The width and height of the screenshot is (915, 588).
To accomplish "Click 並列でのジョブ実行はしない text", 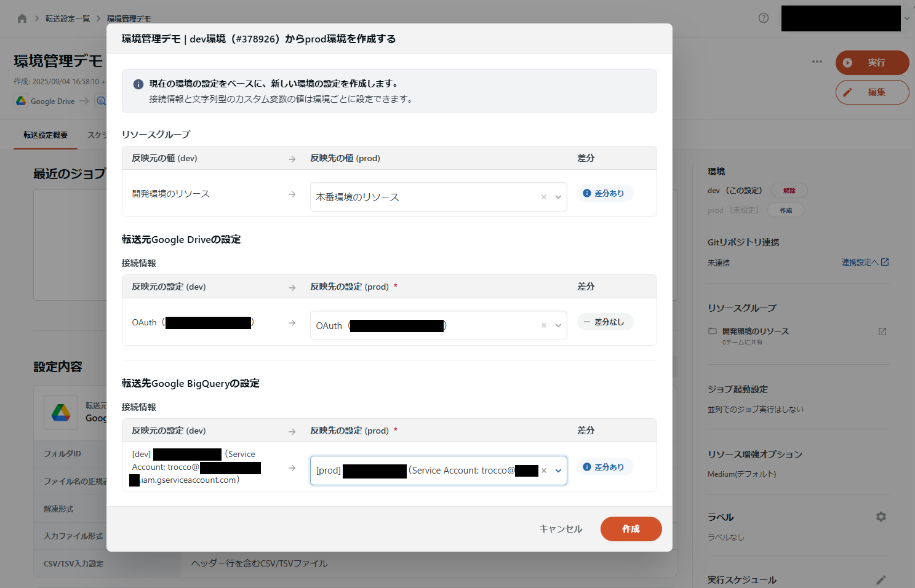I will coord(756,410).
